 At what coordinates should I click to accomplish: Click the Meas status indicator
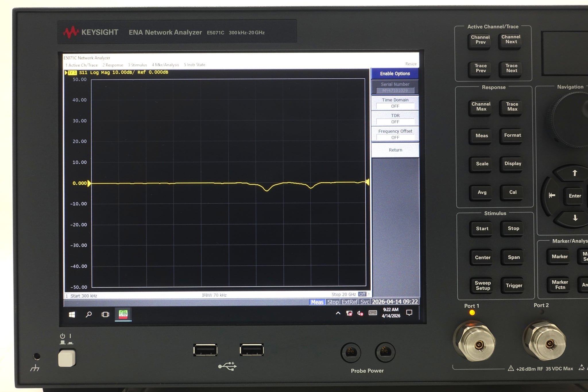317,302
